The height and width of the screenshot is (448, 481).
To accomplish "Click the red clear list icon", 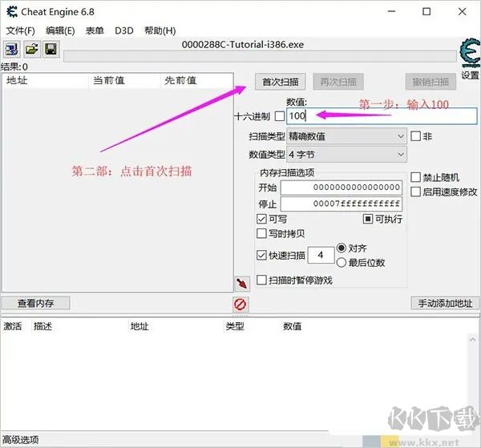I will click(x=240, y=304).
